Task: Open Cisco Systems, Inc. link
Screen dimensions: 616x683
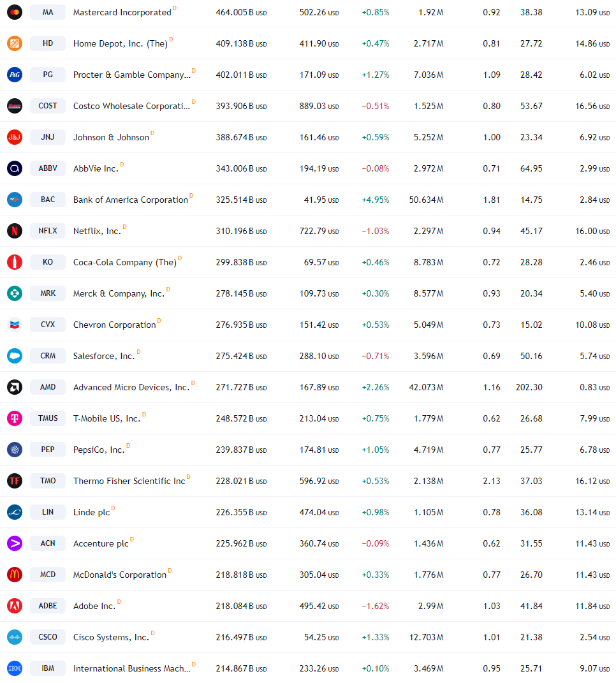Action: click(x=111, y=637)
